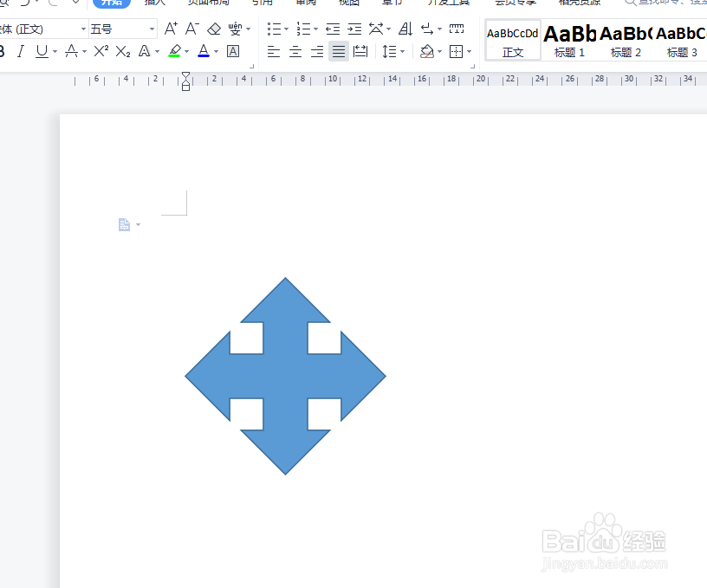Increase paragraph indent

[x=354, y=29]
